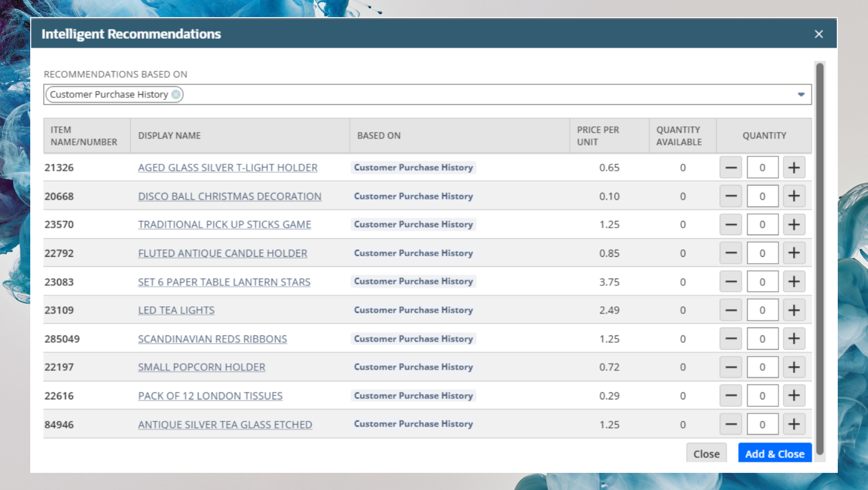Close the Intelligent Recommendations dialog with X

(x=819, y=34)
